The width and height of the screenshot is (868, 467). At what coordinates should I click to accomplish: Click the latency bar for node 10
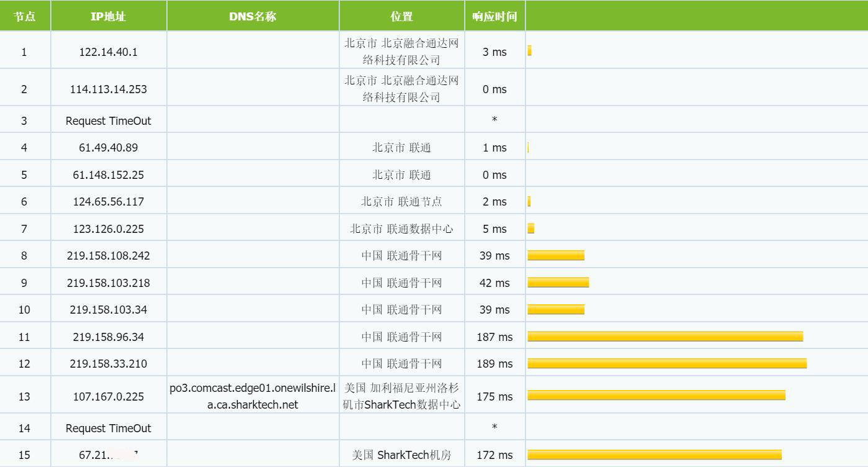click(556, 309)
